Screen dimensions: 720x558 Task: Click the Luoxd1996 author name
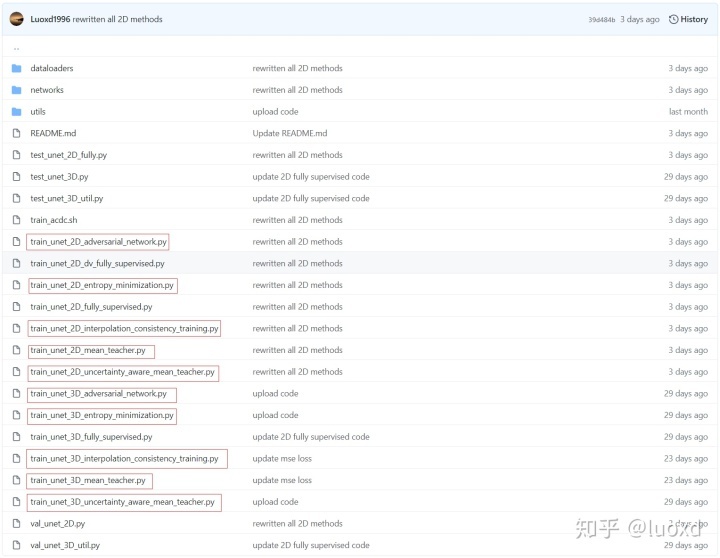(50, 19)
